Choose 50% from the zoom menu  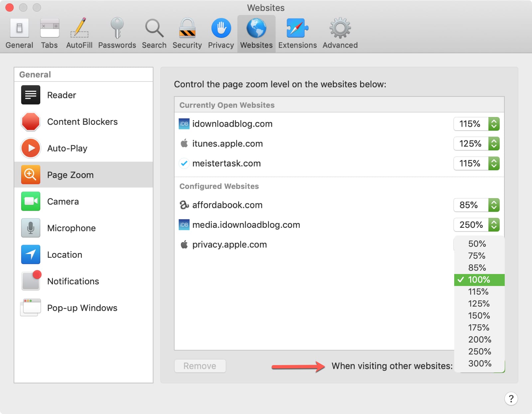click(x=479, y=244)
